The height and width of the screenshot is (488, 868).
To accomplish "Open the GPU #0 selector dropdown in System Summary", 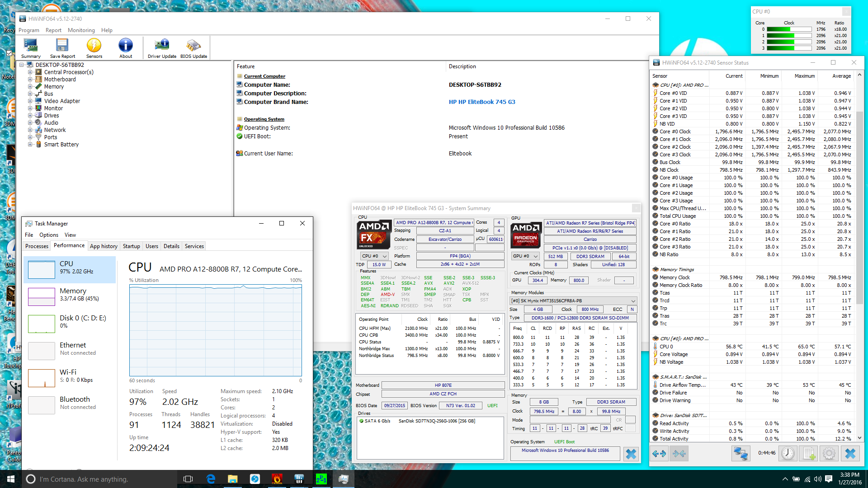I will [525, 256].
